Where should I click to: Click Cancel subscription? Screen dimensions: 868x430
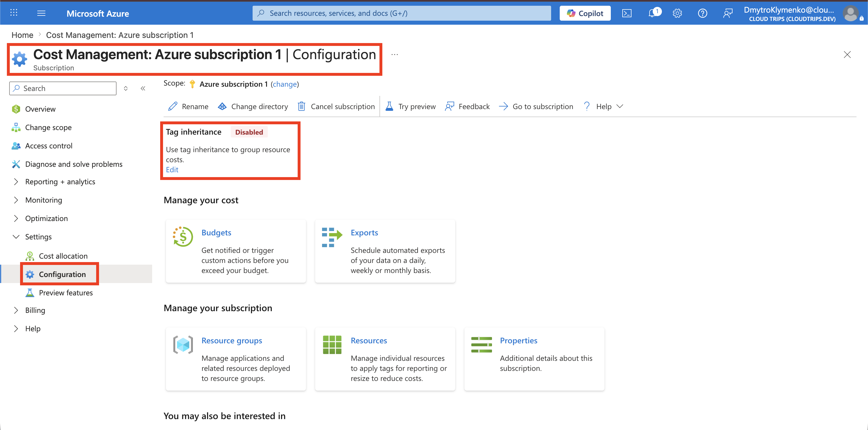point(336,106)
